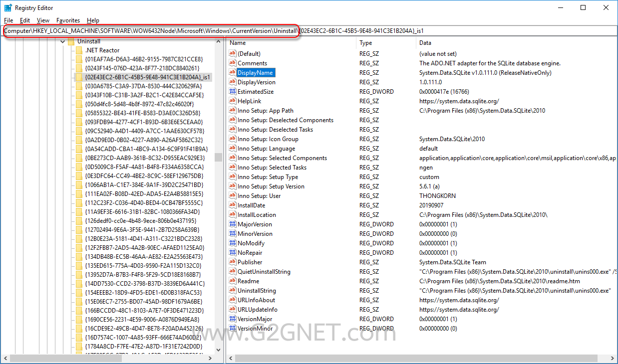Click the icon beside UninstallString
Screen dimensions: 618x364
click(x=232, y=290)
